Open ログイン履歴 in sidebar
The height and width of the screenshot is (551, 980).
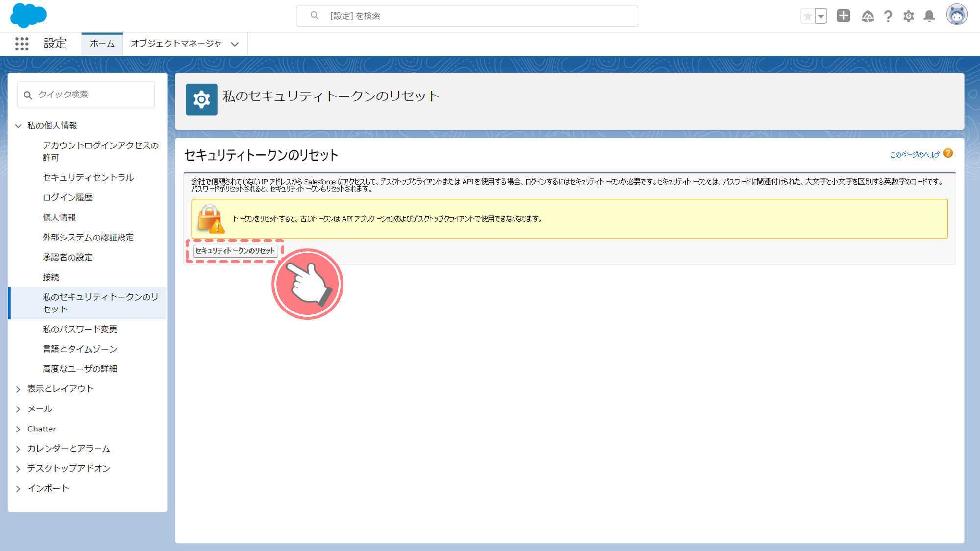click(68, 197)
